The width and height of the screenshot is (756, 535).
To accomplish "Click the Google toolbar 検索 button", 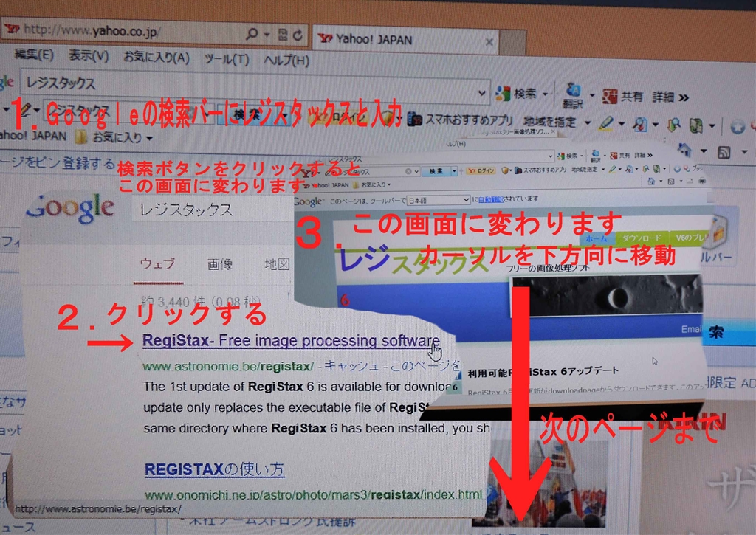I will pos(517,94).
